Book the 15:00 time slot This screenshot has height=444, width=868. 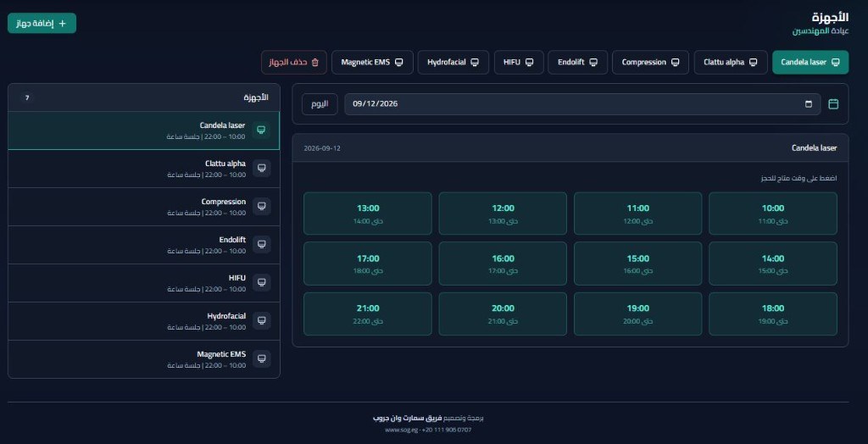pos(637,264)
